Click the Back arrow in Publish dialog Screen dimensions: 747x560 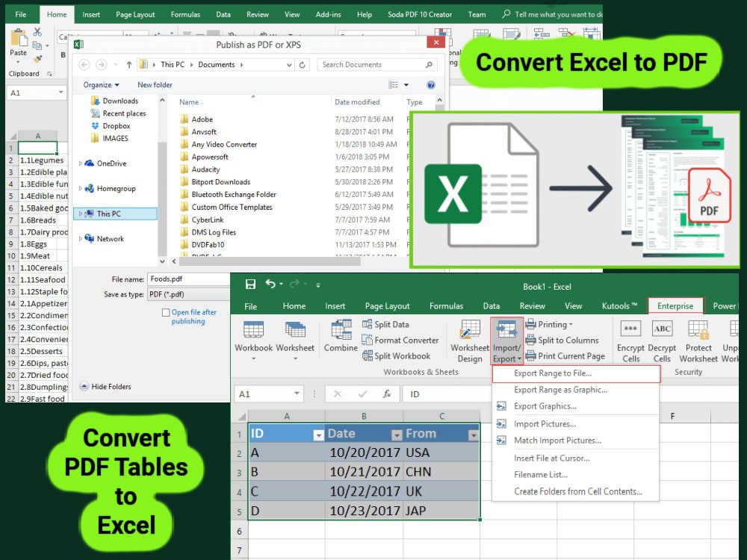pos(84,65)
